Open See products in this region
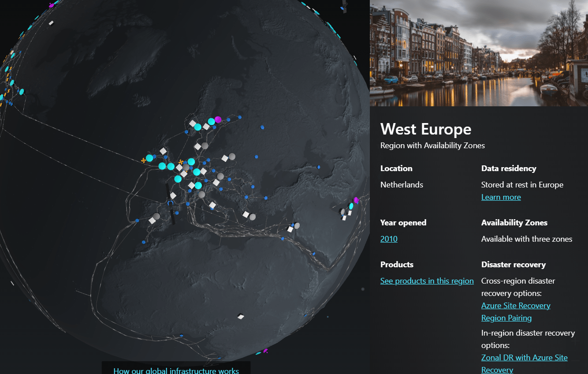The width and height of the screenshot is (588, 374). 427,281
